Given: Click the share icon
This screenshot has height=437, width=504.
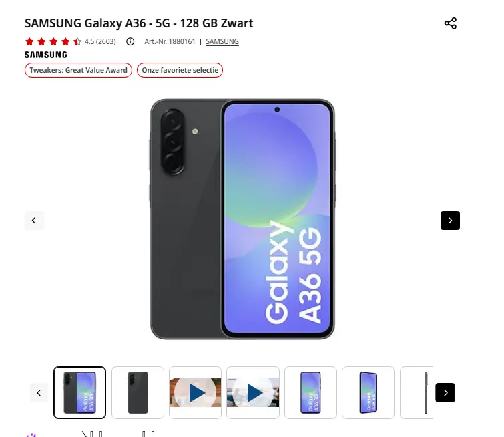Looking at the screenshot, I should point(451,23).
